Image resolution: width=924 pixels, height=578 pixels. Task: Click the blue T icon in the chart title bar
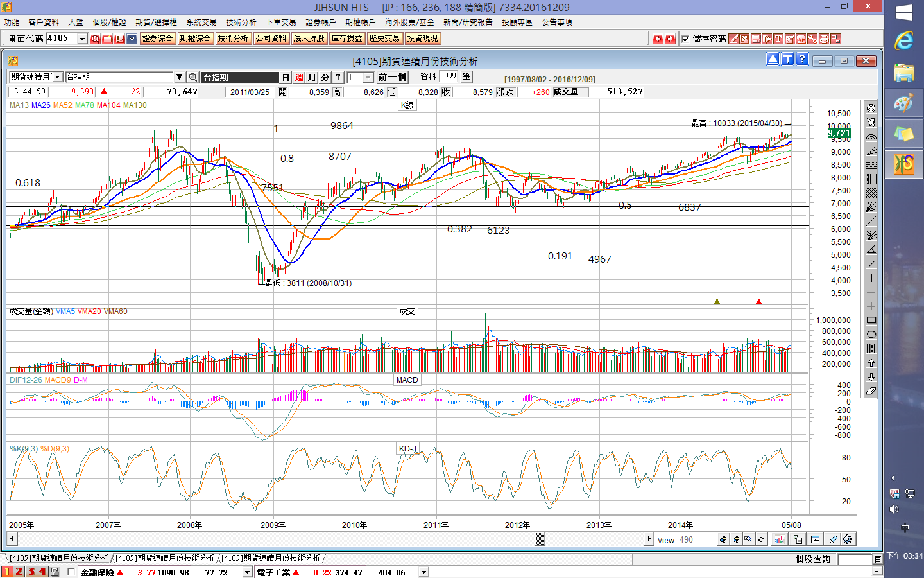tap(787, 59)
